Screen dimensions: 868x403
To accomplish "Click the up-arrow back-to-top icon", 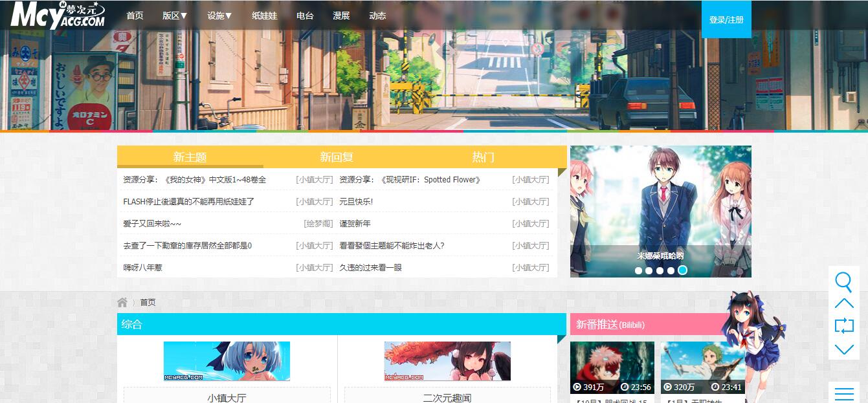I will tap(844, 303).
